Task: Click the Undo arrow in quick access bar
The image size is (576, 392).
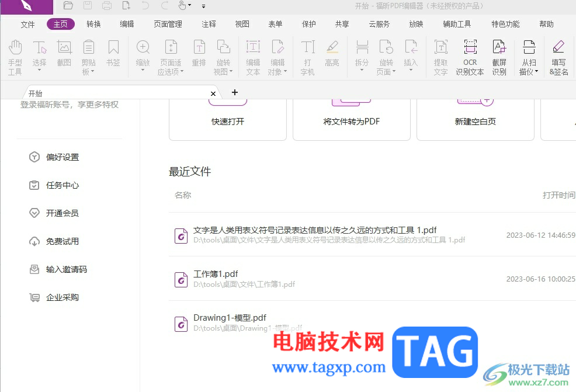Action: click(x=145, y=5)
